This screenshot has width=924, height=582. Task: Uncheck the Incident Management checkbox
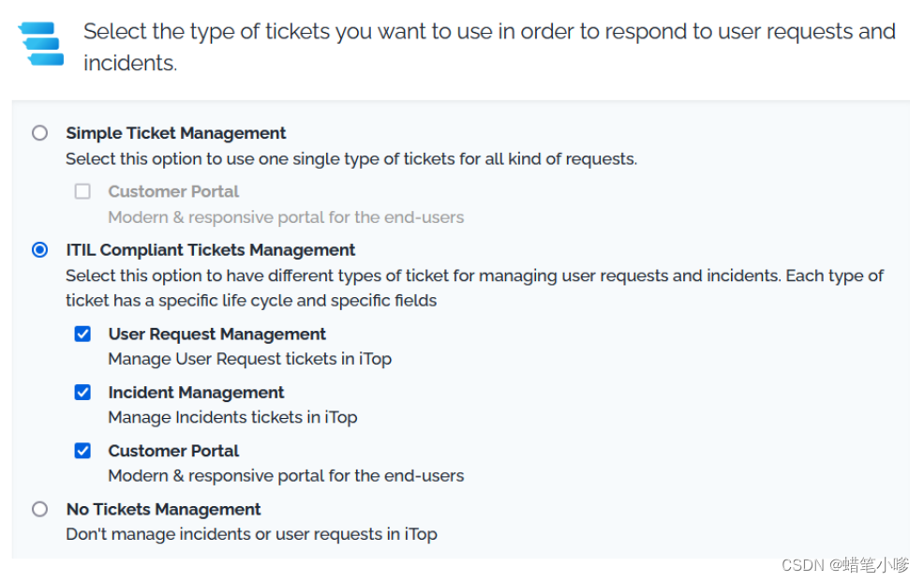(x=82, y=392)
